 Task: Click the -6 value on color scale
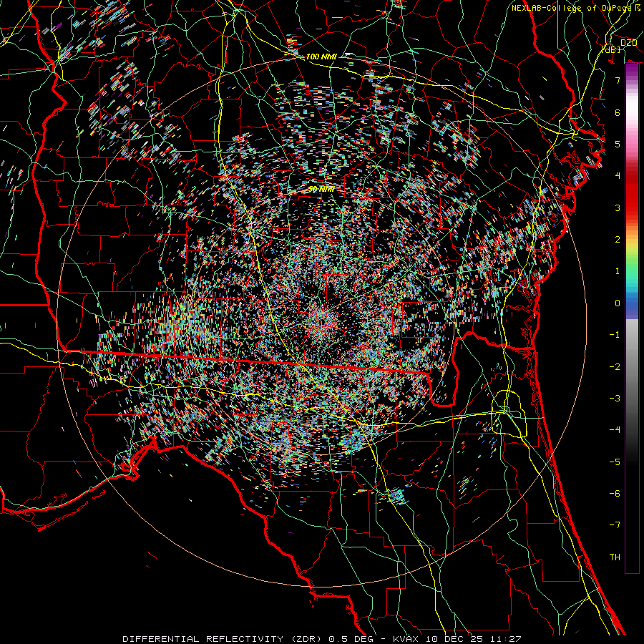(615, 494)
